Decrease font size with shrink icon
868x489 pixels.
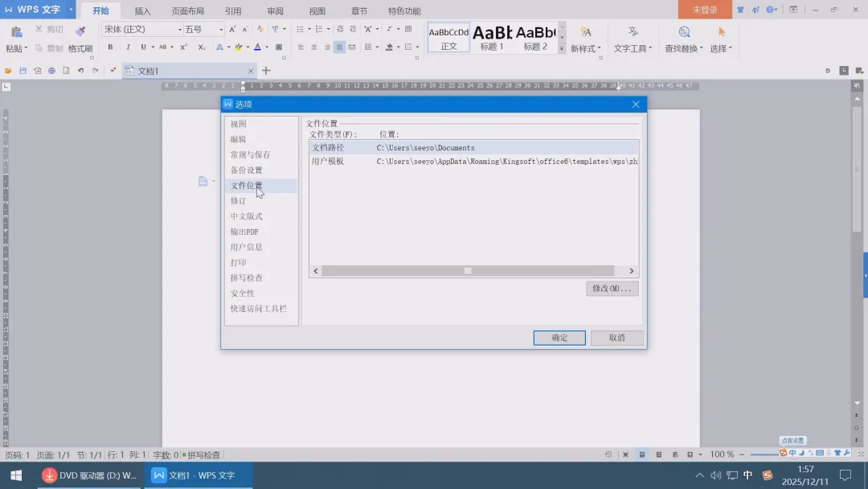point(245,29)
